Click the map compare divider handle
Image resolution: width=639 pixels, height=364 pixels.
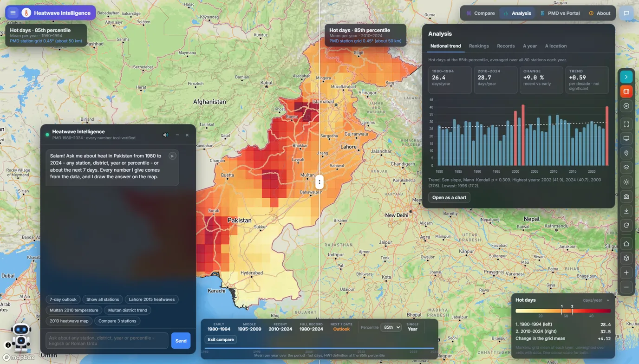(x=319, y=182)
